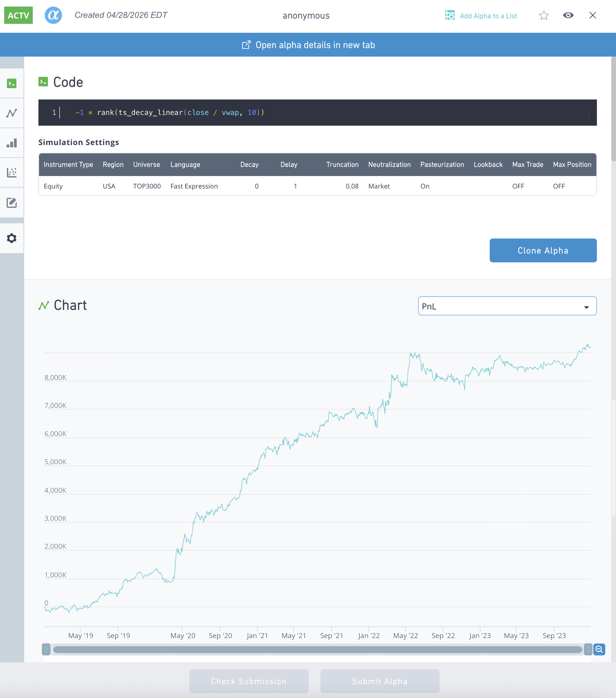Viewport: 616px width, 698px height.
Task: Click the ACTV status badge
Action: coord(18,15)
